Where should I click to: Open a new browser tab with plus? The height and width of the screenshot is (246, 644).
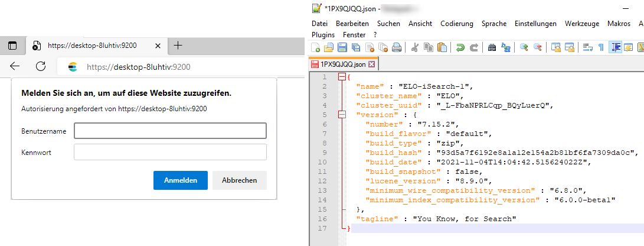point(178,46)
